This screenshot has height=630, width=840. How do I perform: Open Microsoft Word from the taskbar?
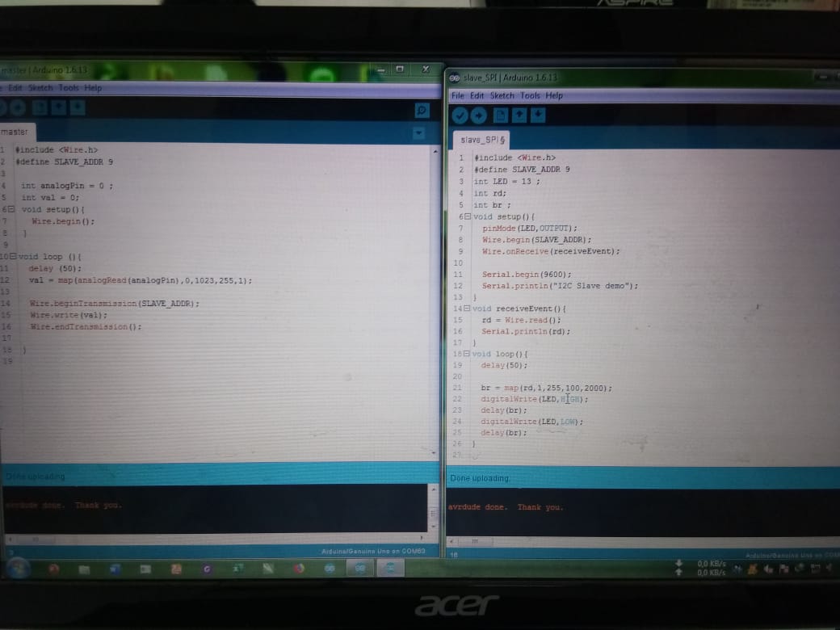coord(115,569)
